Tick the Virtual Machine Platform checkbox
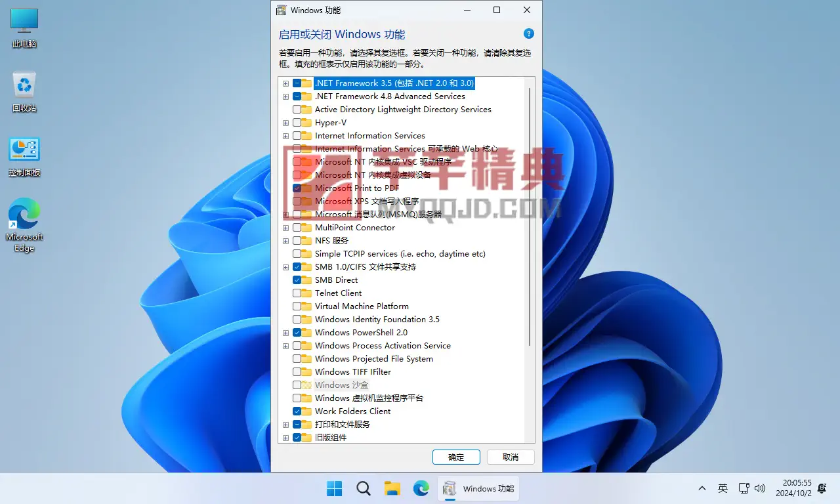 [x=297, y=306]
